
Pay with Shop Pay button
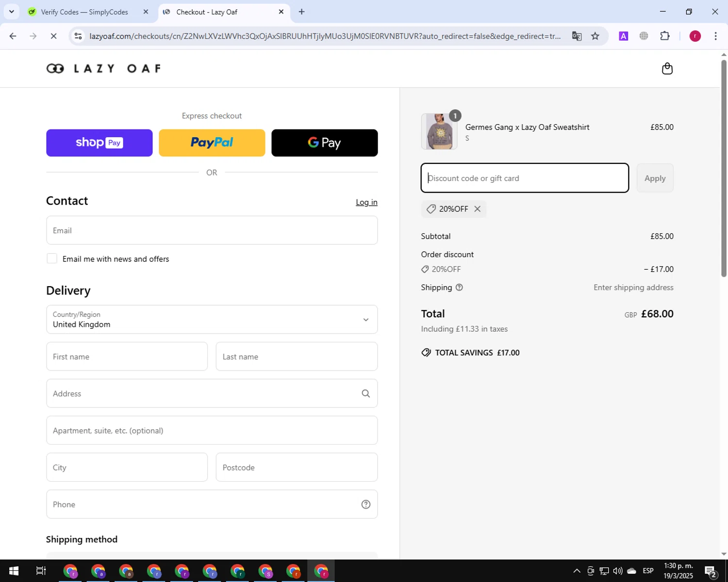pyautogui.click(x=99, y=143)
